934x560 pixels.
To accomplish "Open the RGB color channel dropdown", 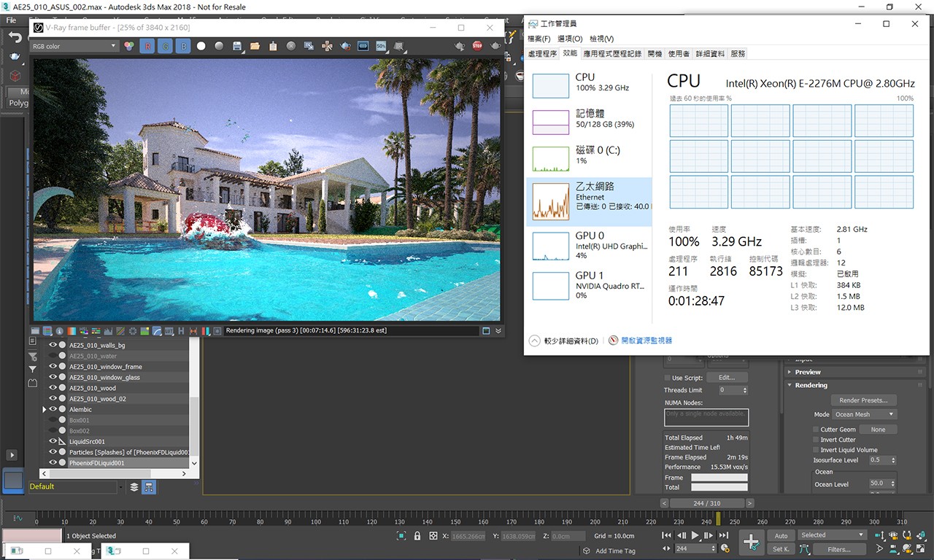I will (x=73, y=46).
